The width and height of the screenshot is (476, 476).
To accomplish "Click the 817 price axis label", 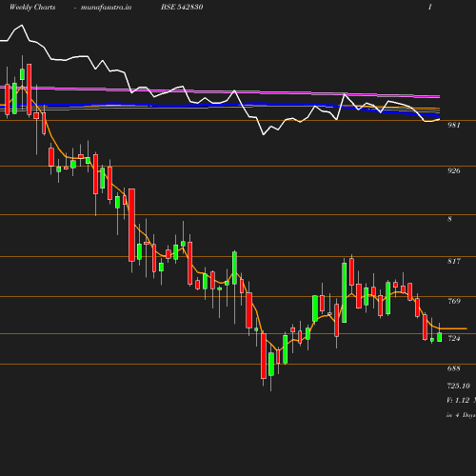I will (x=454, y=261).
